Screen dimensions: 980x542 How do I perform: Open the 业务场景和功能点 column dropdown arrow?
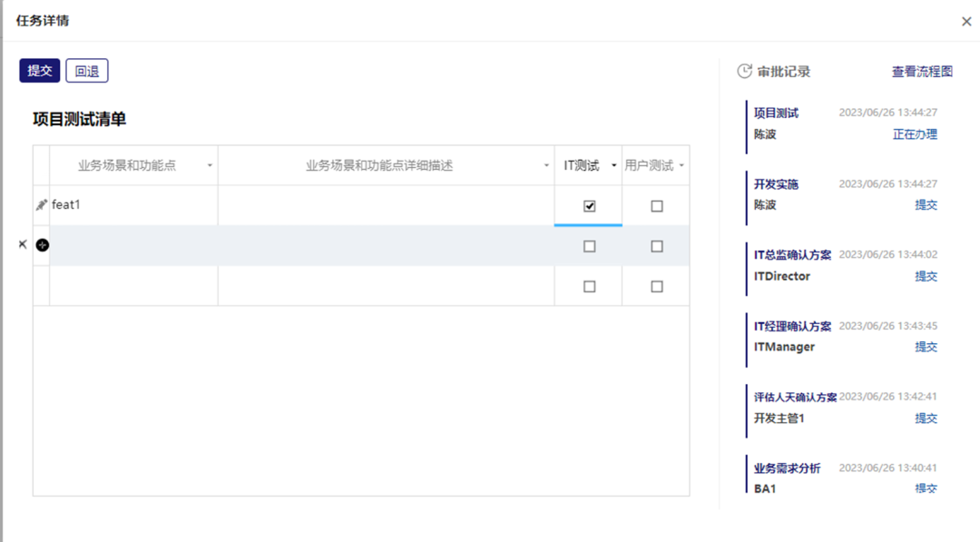pos(210,166)
